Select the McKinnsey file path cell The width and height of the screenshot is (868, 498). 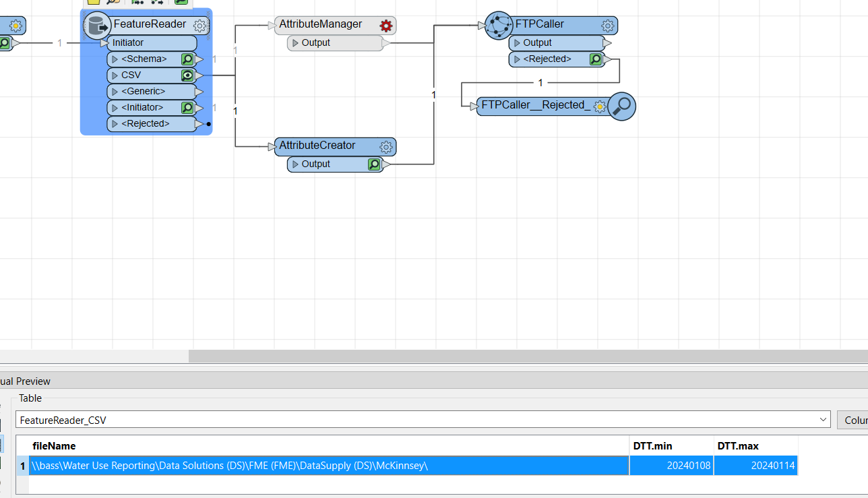pos(329,466)
